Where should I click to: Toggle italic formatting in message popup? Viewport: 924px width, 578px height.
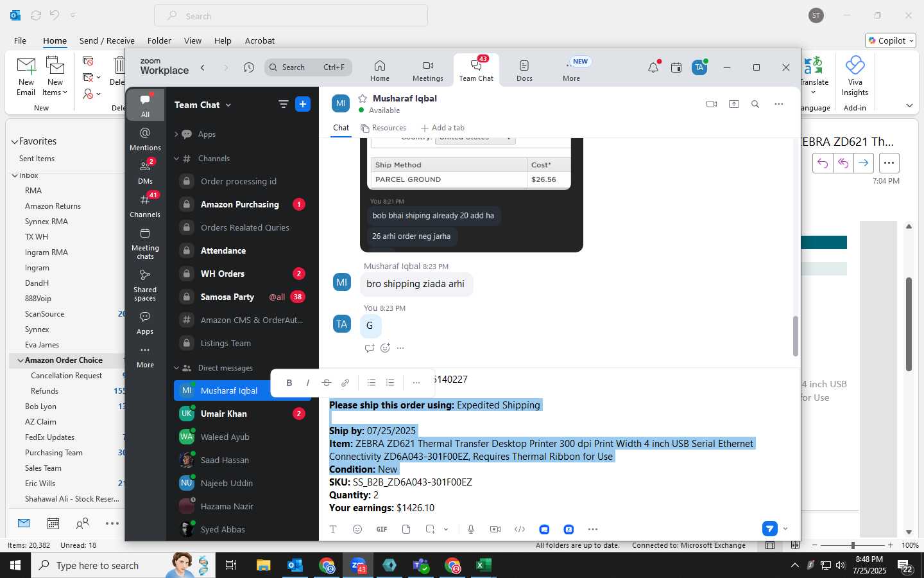click(308, 383)
